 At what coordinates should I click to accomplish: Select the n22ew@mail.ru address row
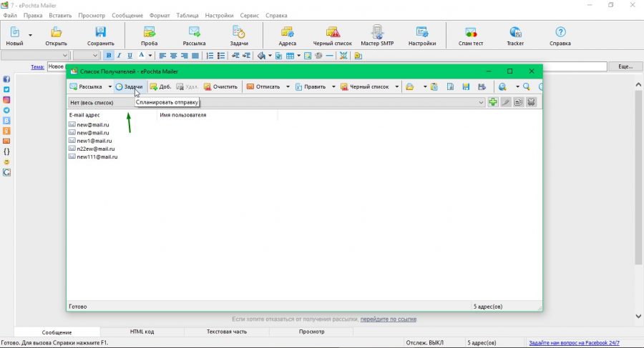click(92, 149)
